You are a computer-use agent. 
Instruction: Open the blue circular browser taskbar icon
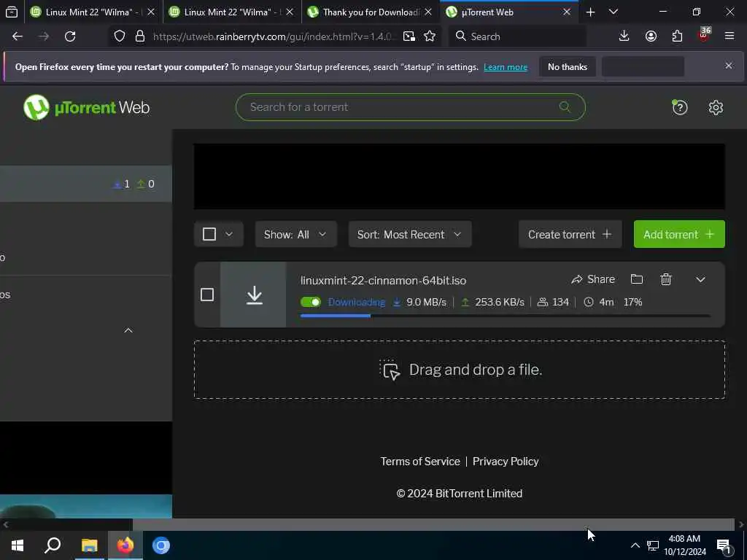pos(161,545)
